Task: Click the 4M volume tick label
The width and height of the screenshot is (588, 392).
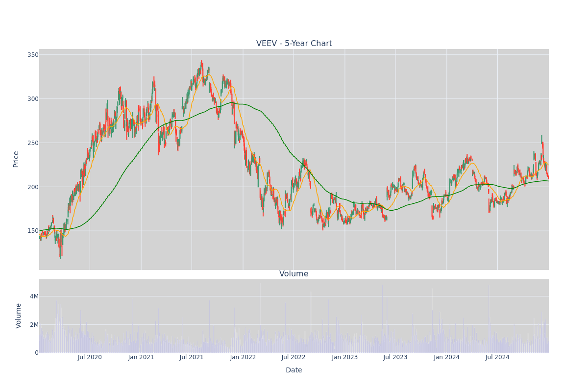Action: coord(34,296)
